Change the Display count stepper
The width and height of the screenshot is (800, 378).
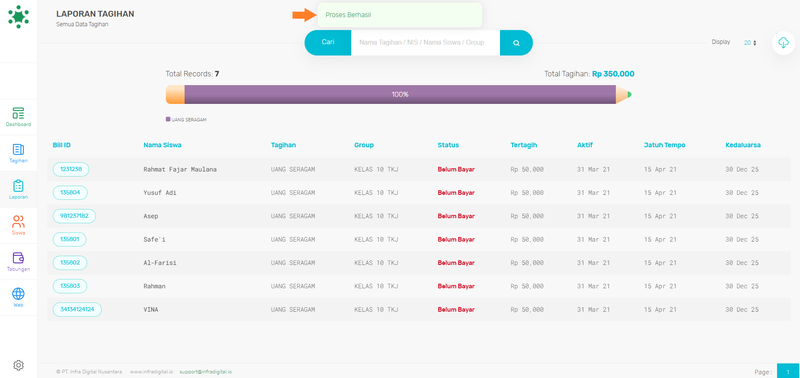(749, 43)
